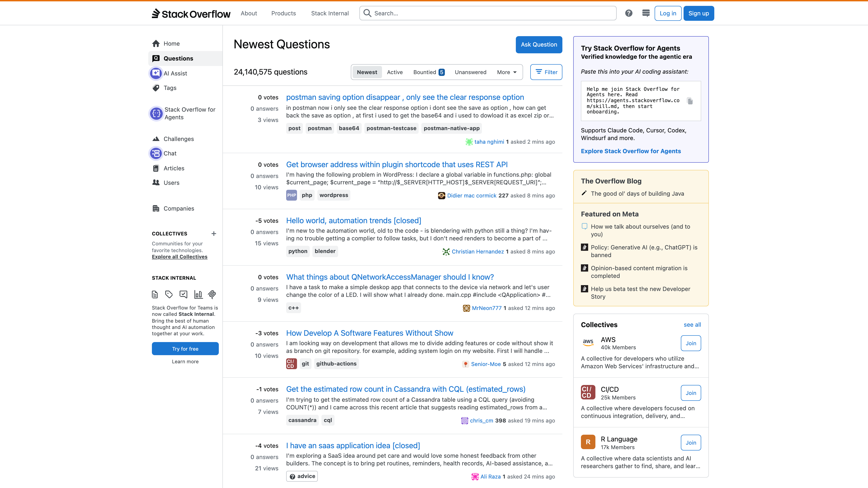Click the AI Assist sparkle icon
This screenshot has height=488, width=868.
tap(156, 73)
